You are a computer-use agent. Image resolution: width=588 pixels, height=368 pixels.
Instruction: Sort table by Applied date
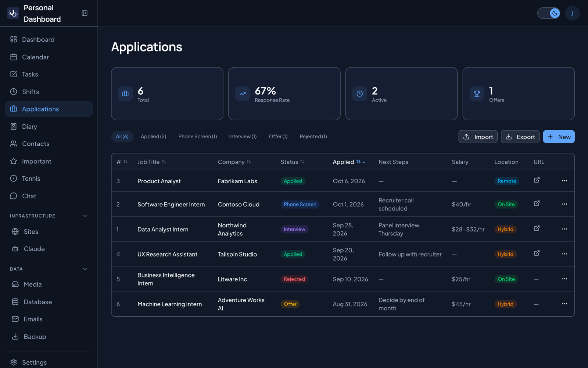[x=349, y=162]
